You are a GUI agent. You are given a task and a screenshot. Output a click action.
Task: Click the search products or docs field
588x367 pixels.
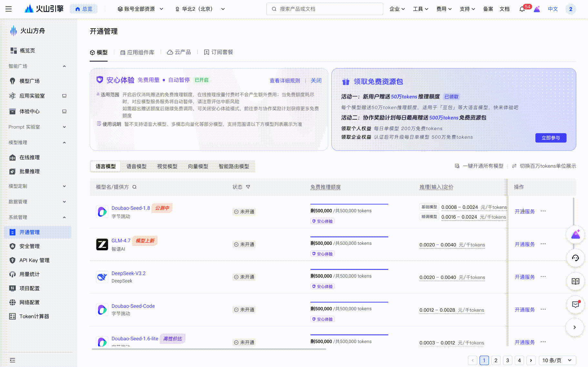tap(325, 9)
